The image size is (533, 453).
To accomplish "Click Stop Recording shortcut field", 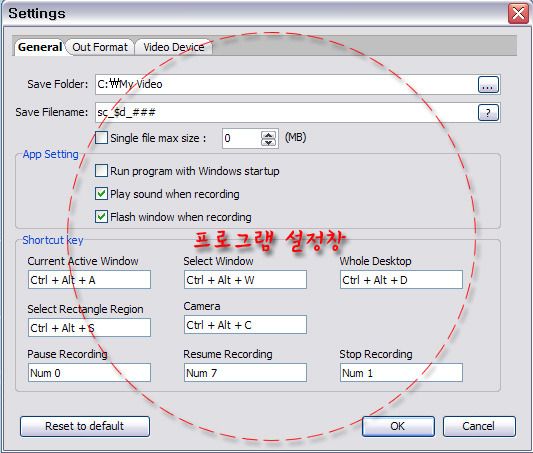I will 401,372.
